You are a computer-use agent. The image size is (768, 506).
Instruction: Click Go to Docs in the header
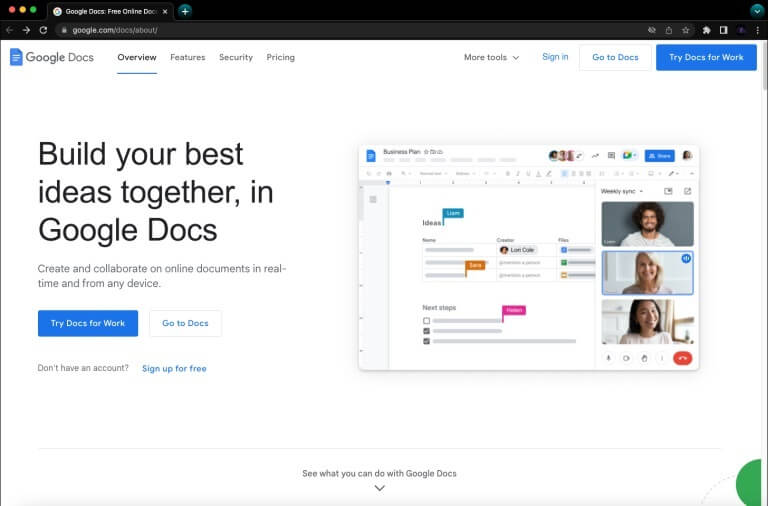coord(615,57)
